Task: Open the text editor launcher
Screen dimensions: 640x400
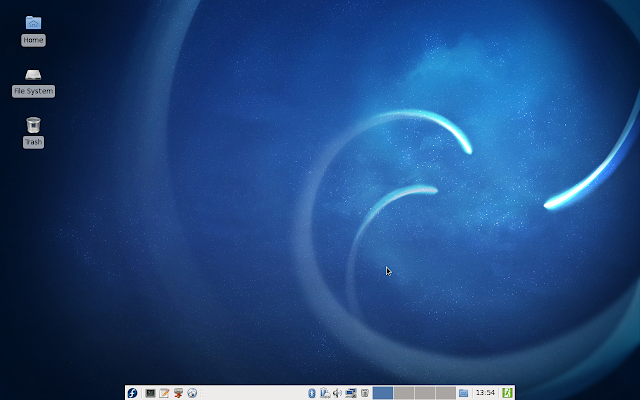Action: [164, 393]
